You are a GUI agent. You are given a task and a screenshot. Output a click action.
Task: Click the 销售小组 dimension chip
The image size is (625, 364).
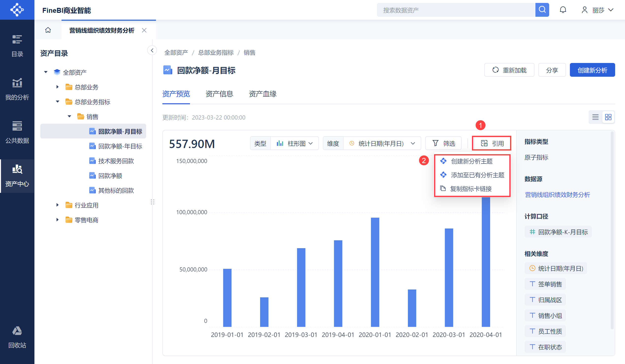pos(545,315)
